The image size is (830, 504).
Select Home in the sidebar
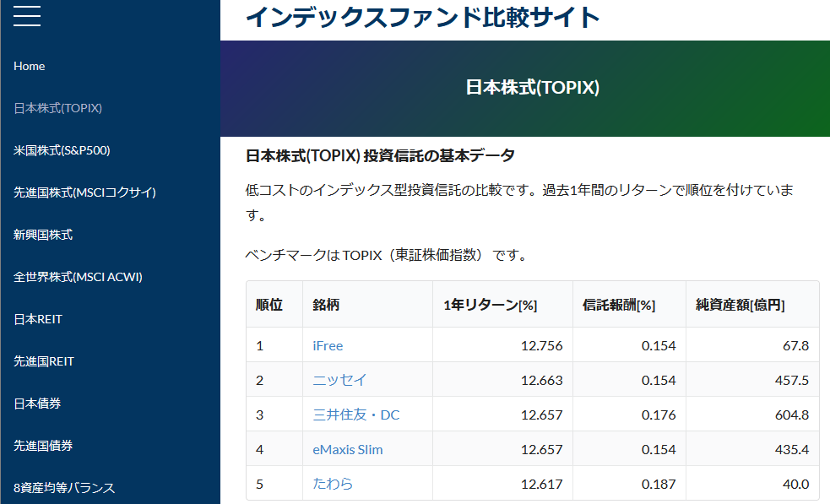pos(30,66)
